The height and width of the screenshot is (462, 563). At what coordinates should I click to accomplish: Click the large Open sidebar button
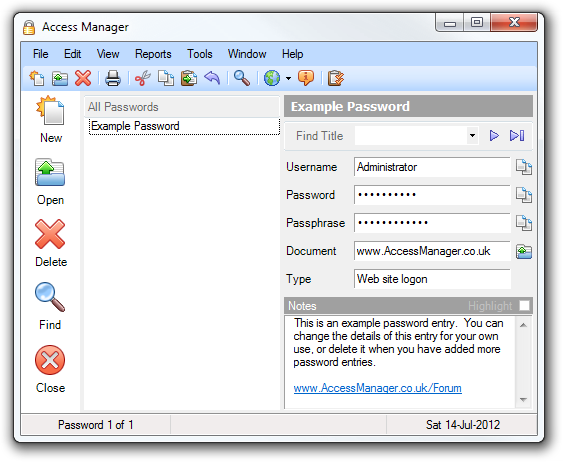click(50, 182)
